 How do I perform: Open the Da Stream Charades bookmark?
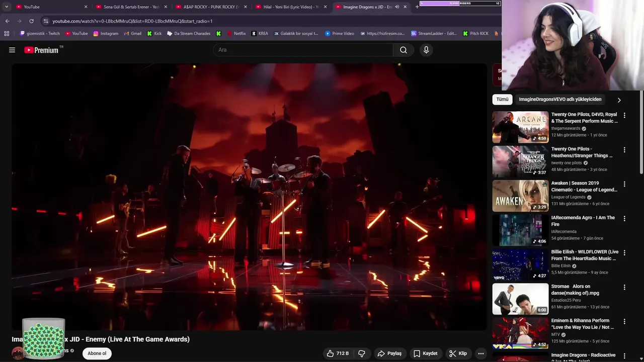click(189, 34)
